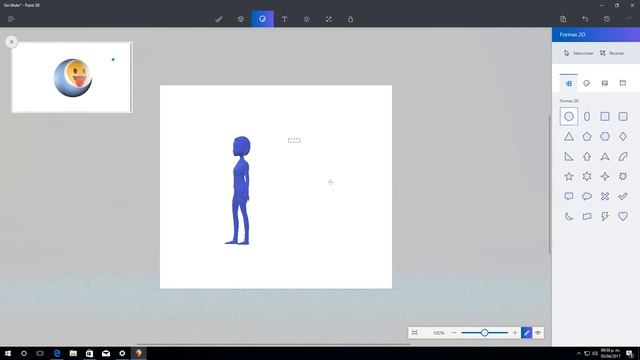Open the 3D objects tool
The image size is (640, 360).
pos(241,19)
